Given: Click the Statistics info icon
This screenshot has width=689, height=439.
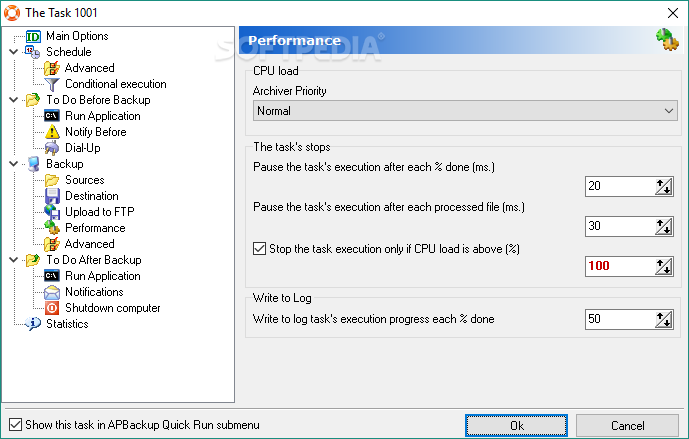Looking at the screenshot, I should pyautogui.click(x=33, y=324).
